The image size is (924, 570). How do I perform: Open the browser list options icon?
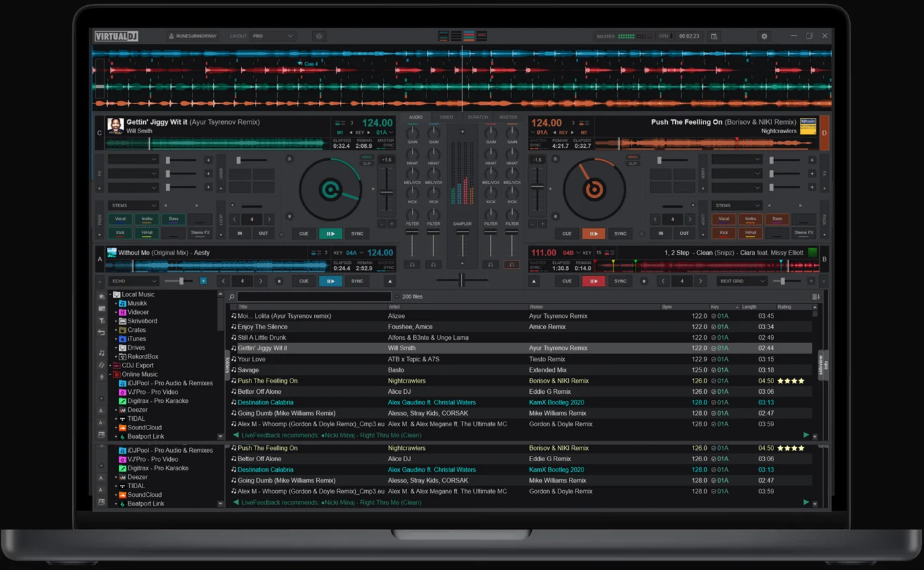tap(816, 297)
